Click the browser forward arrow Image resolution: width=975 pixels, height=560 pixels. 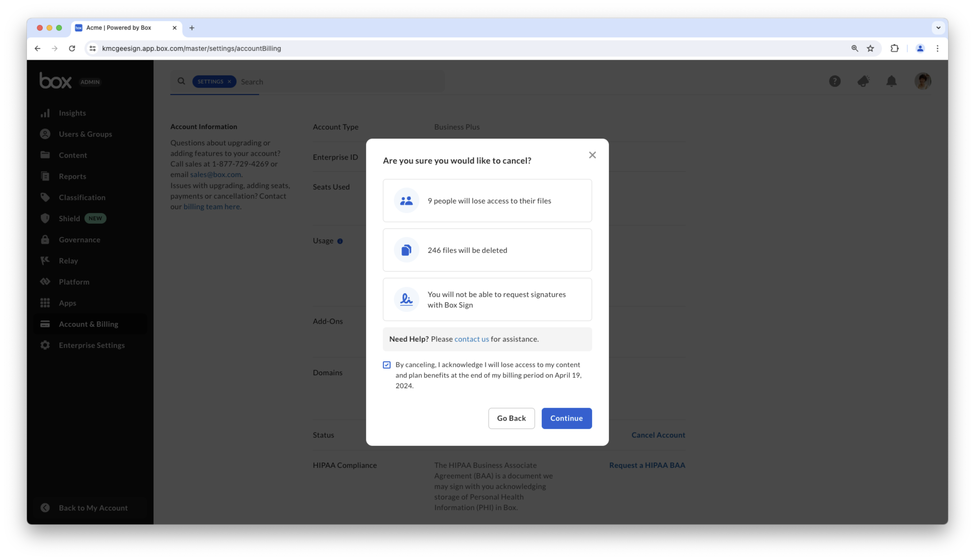click(x=55, y=48)
